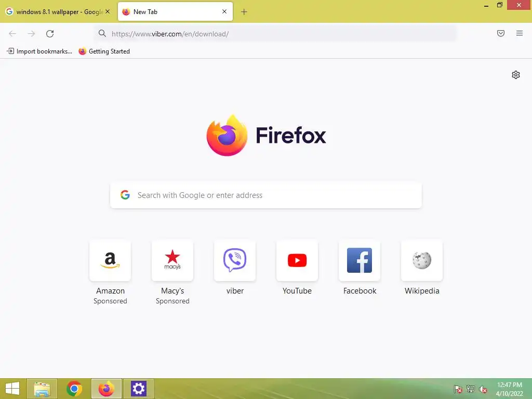Click the Firefox taskbar icon
The width and height of the screenshot is (532, 399).
(x=106, y=389)
